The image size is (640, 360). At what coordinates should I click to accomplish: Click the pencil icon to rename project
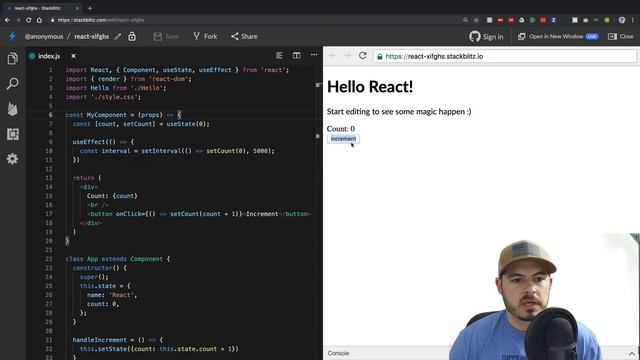pyautogui.click(x=118, y=36)
